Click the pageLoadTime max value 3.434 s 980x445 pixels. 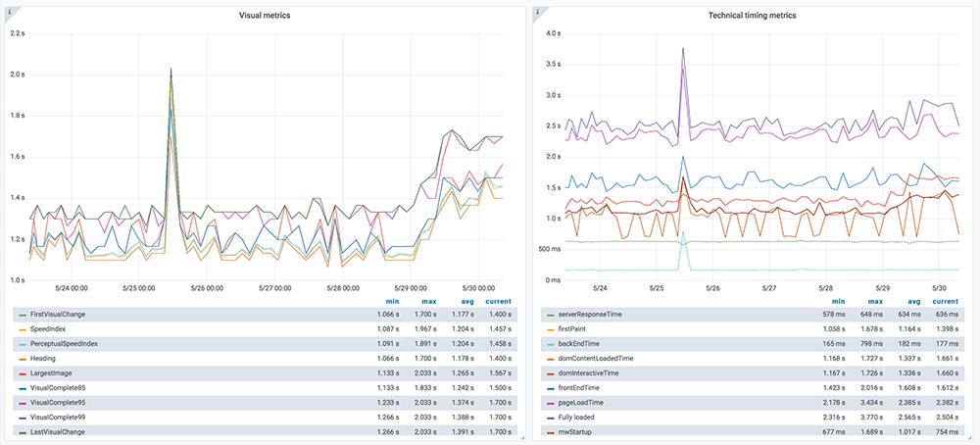874,403
